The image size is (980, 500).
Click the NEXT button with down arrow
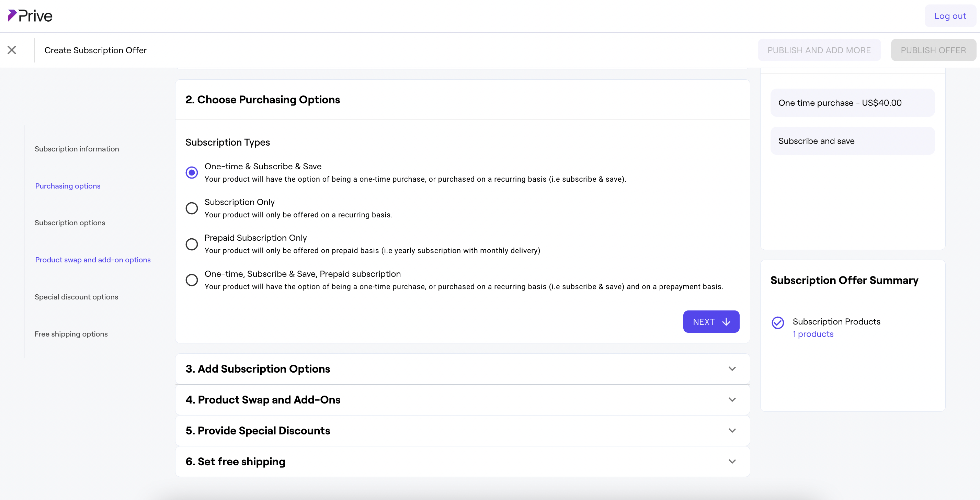(x=711, y=321)
